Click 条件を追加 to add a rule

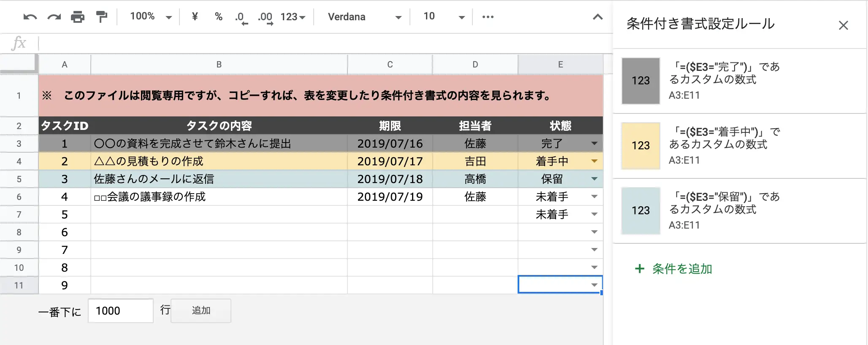point(673,269)
